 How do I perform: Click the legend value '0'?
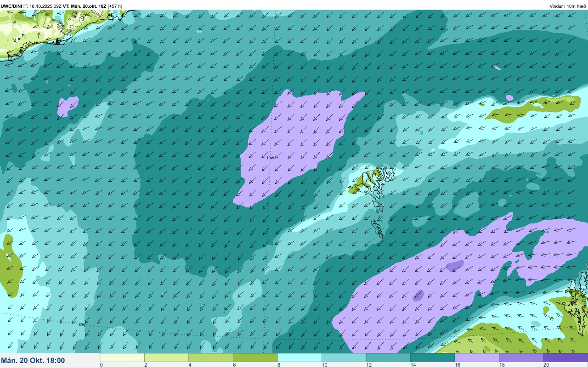[x=101, y=365]
